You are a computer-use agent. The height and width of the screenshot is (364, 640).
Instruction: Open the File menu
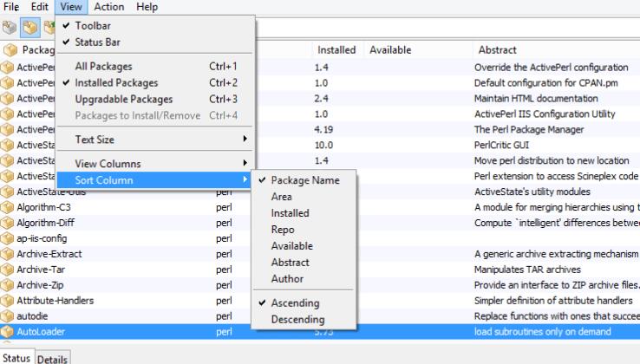(11, 7)
